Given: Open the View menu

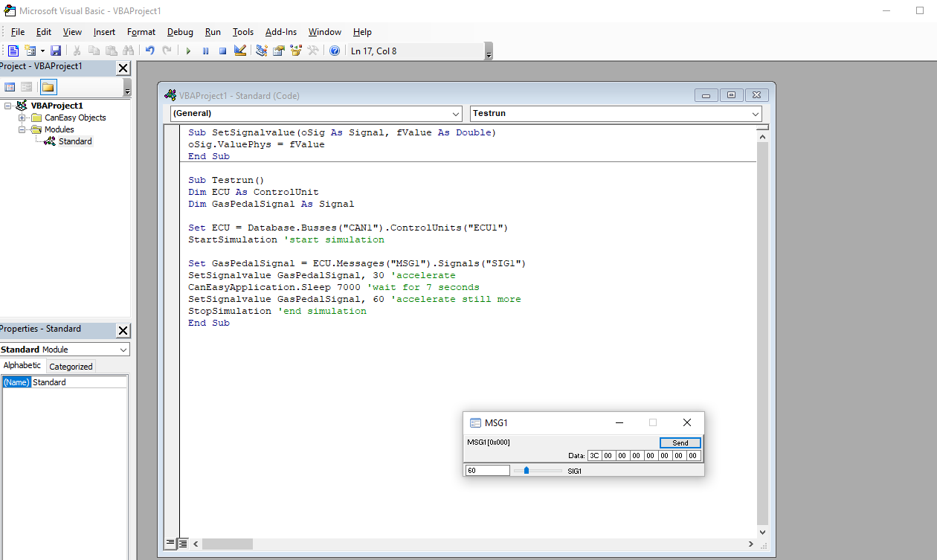Looking at the screenshot, I should coord(72,32).
